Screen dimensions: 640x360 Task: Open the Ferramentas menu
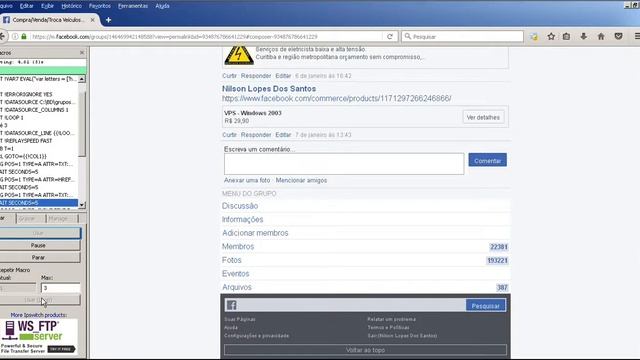tap(133, 6)
